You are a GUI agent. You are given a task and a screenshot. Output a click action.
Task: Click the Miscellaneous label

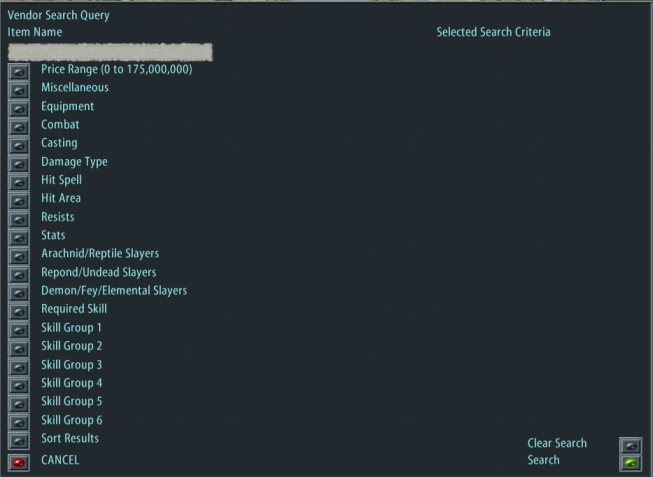(75, 87)
